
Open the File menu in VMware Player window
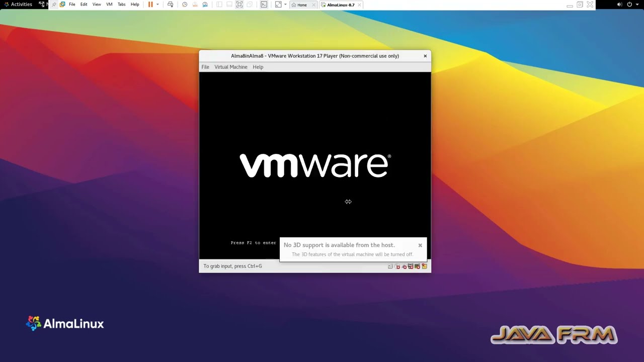click(205, 67)
